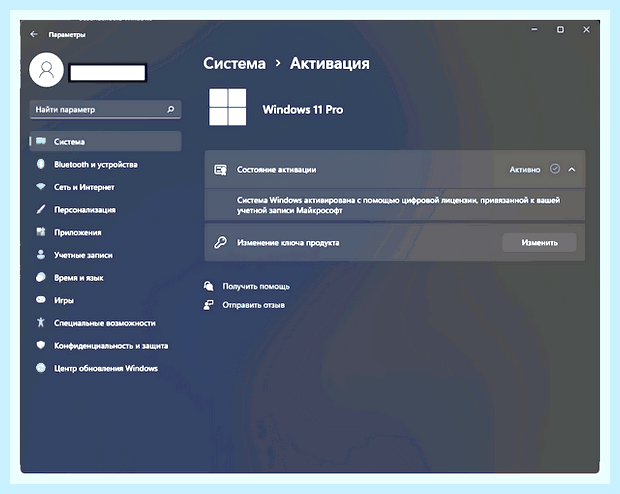Screen dimensions: 620x494
Task: Open Центр обновления Windows page
Action: pos(106,368)
